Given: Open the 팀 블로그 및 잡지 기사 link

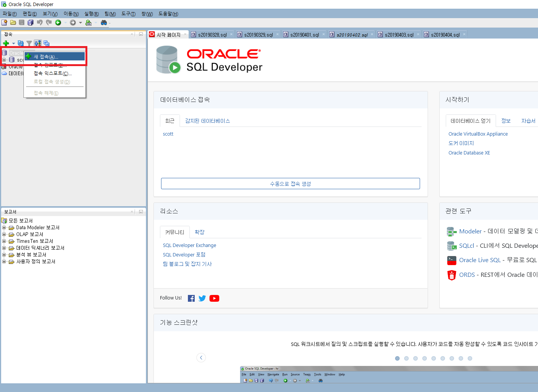Looking at the screenshot, I should point(187,264).
